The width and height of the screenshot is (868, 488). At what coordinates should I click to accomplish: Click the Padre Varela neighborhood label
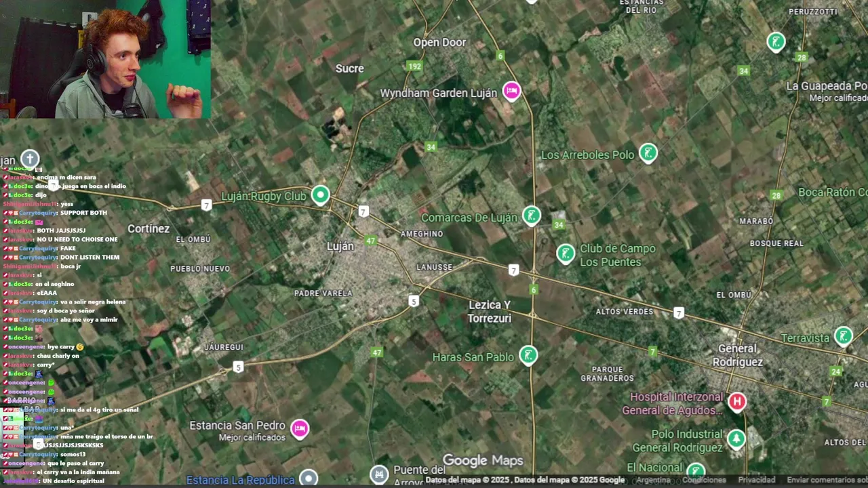(x=323, y=293)
